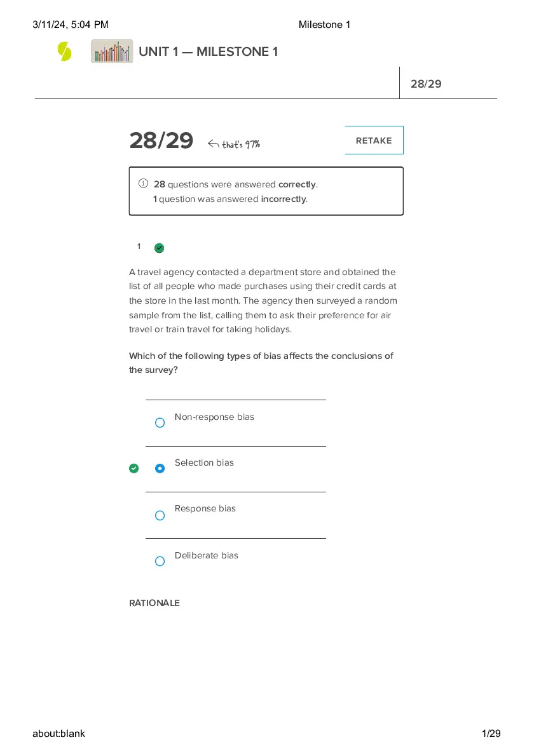
Task: Click green checkmark beside question number 1
Action: [159, 248]
